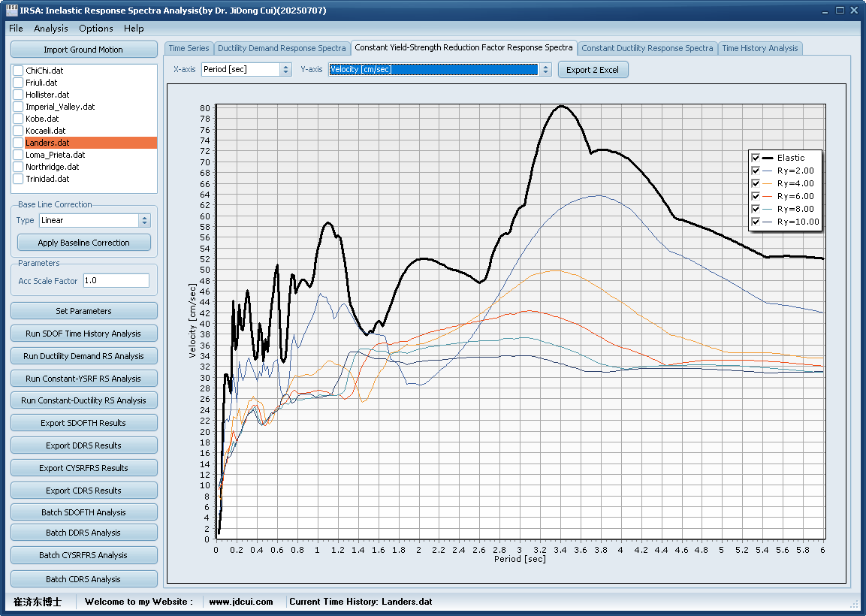Open the Analysis menu
Screen dimensions: 866x616
[x=51, y=29]
